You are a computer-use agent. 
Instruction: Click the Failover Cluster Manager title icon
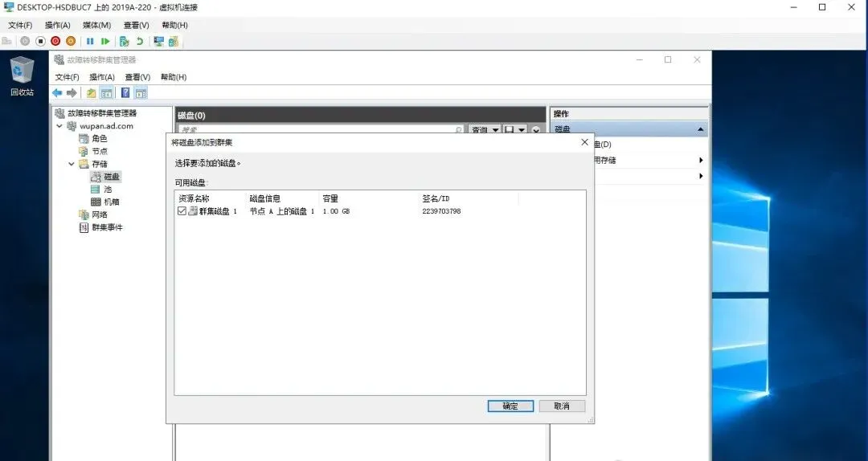(59, 59)
